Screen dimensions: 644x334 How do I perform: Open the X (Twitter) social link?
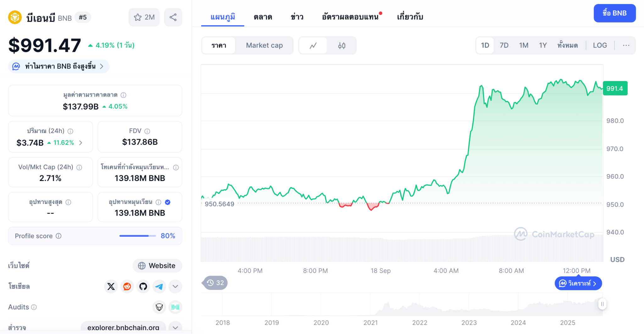(x=111, y=286)
